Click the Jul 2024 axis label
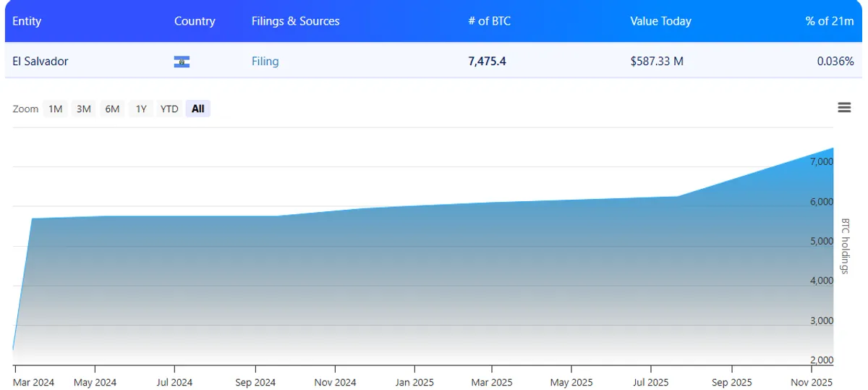 click(x=174, y=382)
